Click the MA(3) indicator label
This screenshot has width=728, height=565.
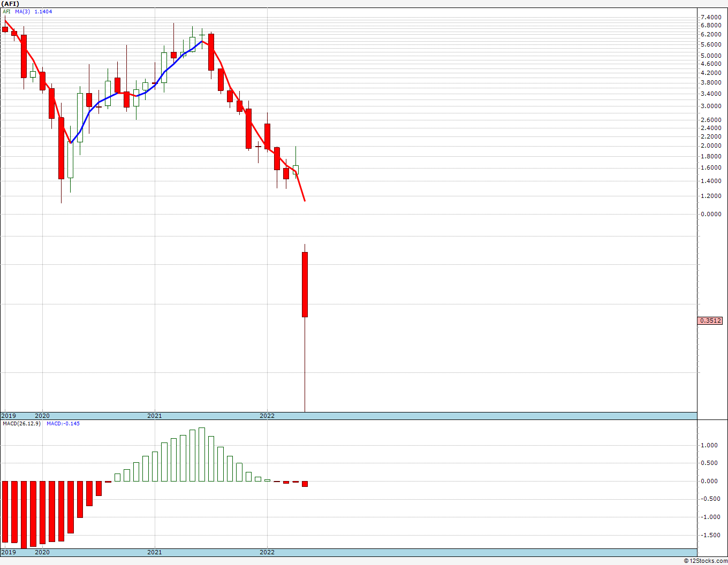pos(22,12)
